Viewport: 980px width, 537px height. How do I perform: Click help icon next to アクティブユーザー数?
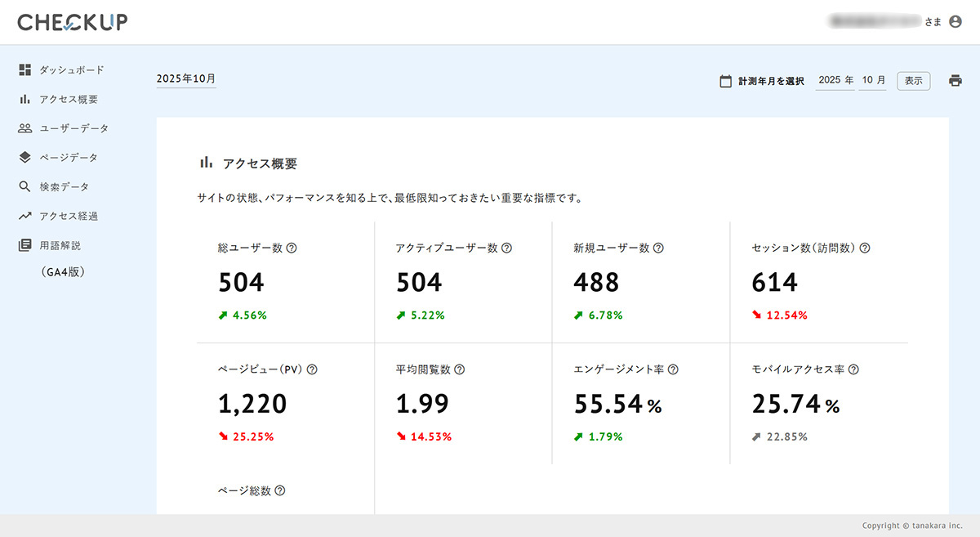tap(506, 248)
